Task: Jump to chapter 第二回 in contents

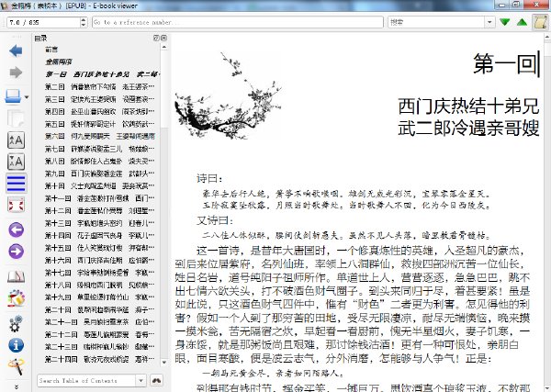Action: [99, 86]
